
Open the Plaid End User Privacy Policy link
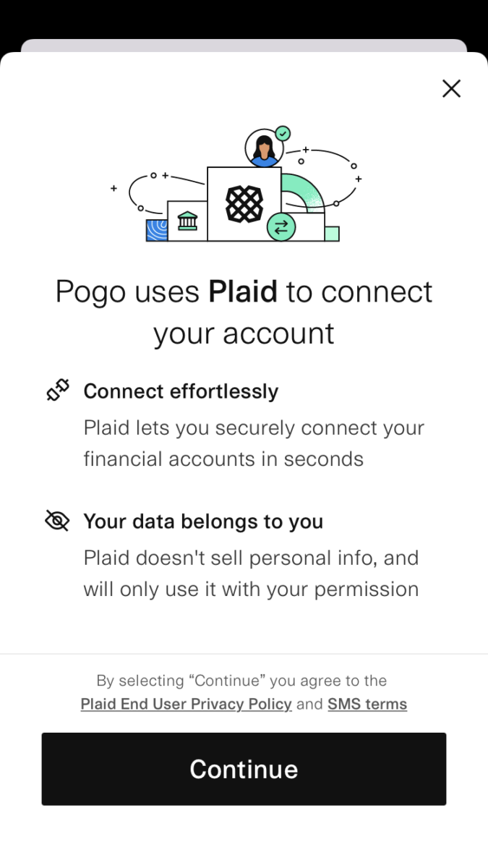tap(186, 703)
